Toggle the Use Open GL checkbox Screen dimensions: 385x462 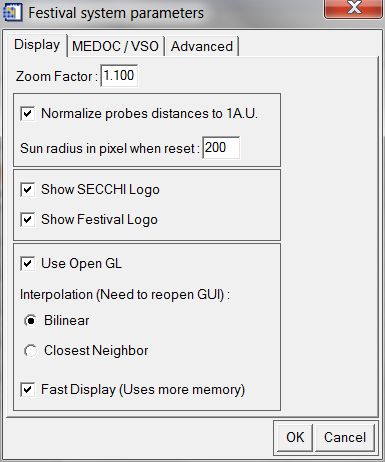point(27,264)
